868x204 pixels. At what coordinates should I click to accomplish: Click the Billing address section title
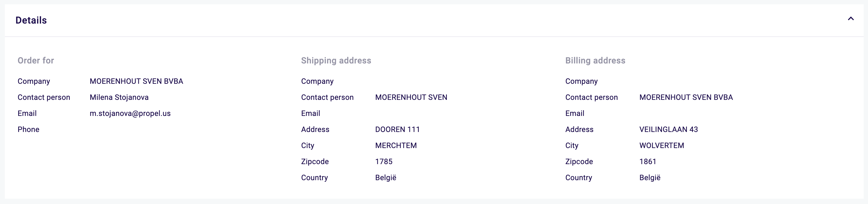click(595, 61)
